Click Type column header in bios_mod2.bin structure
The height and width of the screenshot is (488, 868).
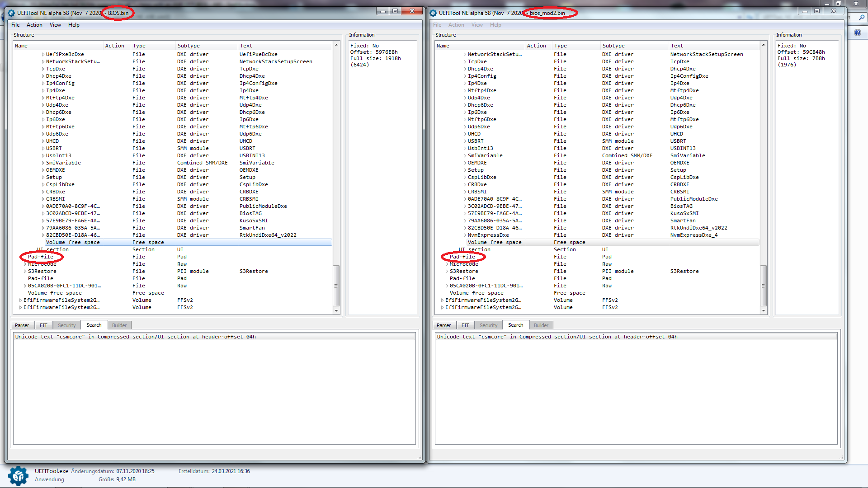576,46
